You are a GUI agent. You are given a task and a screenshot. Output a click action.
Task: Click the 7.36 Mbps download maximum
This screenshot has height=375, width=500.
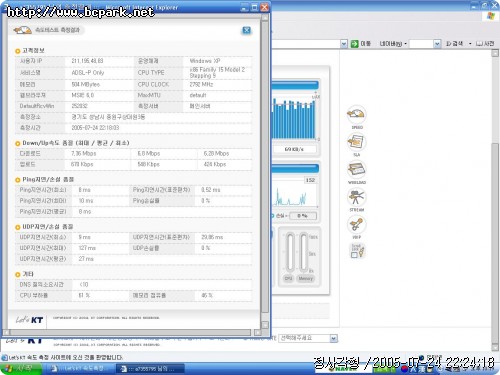click(84, 153)
